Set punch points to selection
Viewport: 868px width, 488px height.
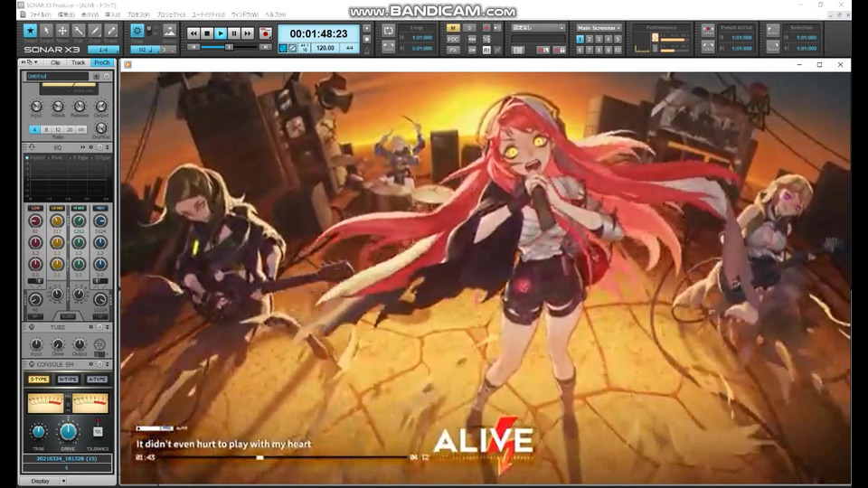[707, 48]
